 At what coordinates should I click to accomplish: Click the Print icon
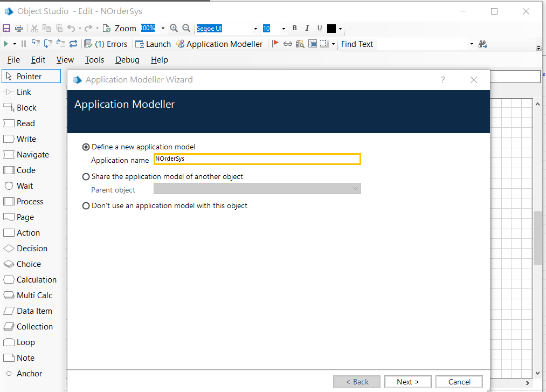[x=19, y=28]
